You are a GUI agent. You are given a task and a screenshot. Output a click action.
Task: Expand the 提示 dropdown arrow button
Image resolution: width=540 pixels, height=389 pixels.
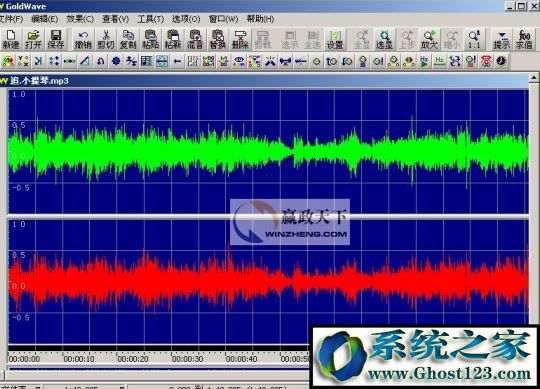coord(501,39)
